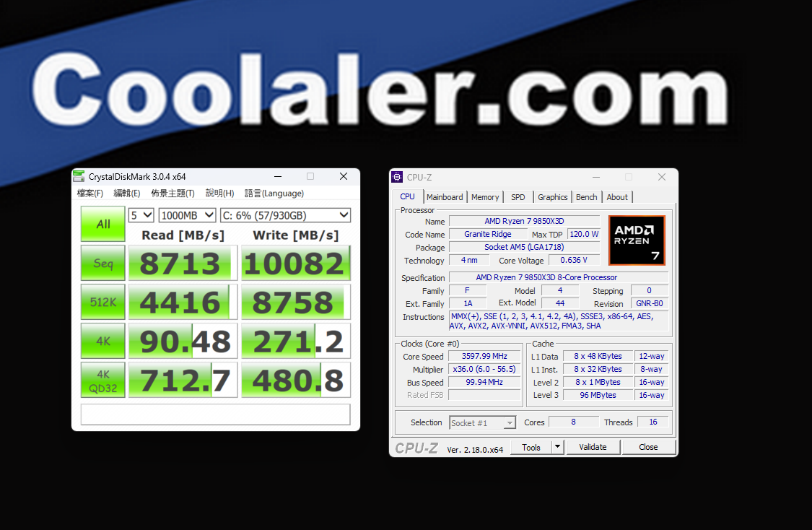This screenshot has height=530, width=812.
Task: Minimize the CrystalDiskMark window
Action: point(278,177)
